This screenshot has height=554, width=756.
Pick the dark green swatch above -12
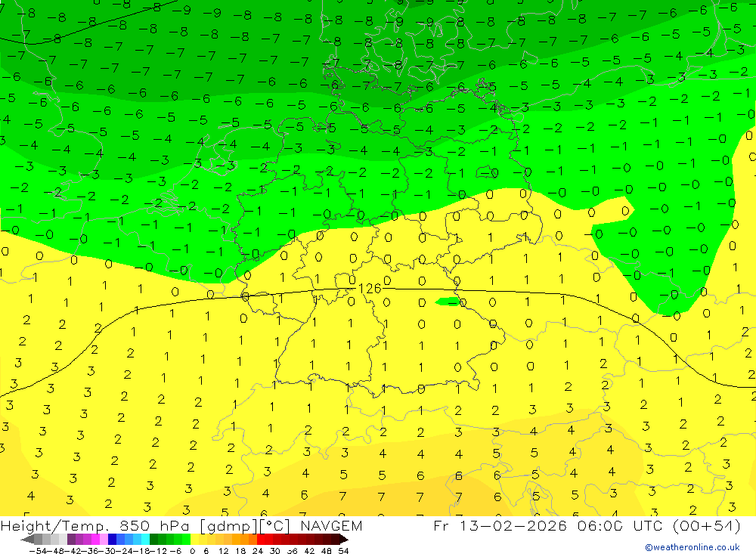coord(153,540)
